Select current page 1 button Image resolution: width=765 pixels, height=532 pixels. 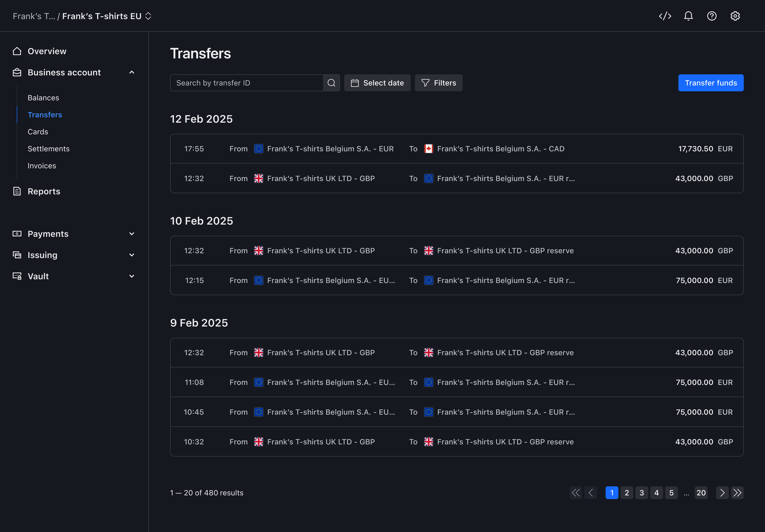click(x=612, y=493)
